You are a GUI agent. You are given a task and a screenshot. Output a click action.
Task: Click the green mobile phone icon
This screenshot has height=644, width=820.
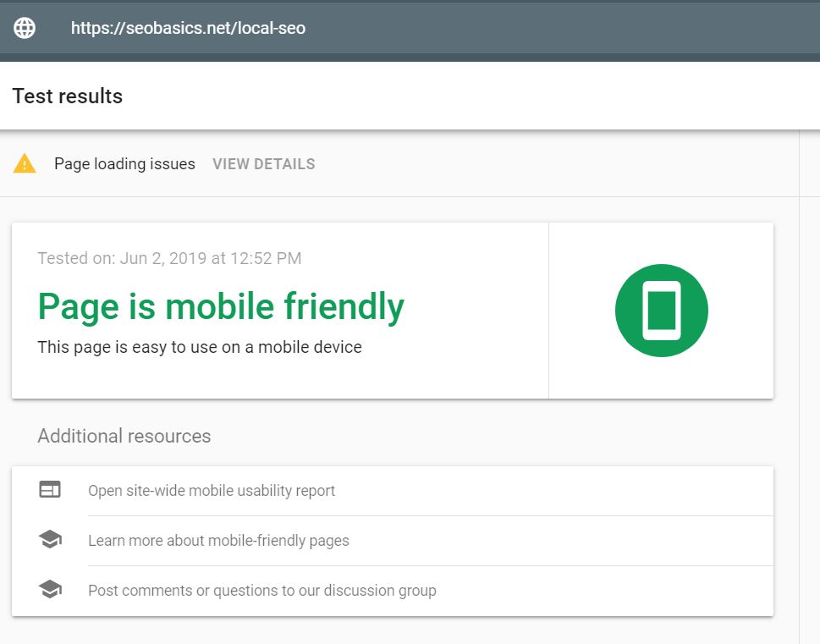click(662, 311)
